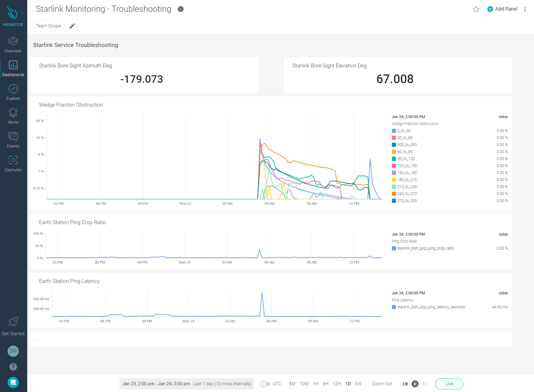Screen dimensions: 534x392
Task: Open the chat support widget
Action: click(13, 382)
